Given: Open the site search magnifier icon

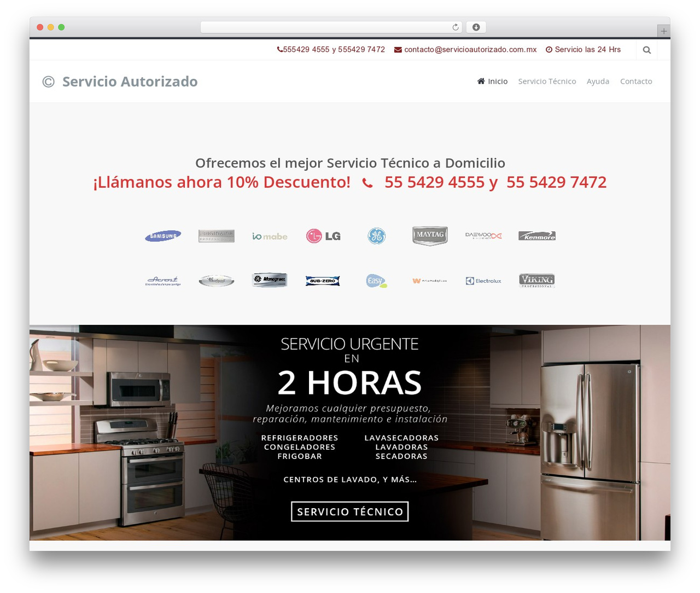Looking at the screenshot, I should (x=647, y=50).
